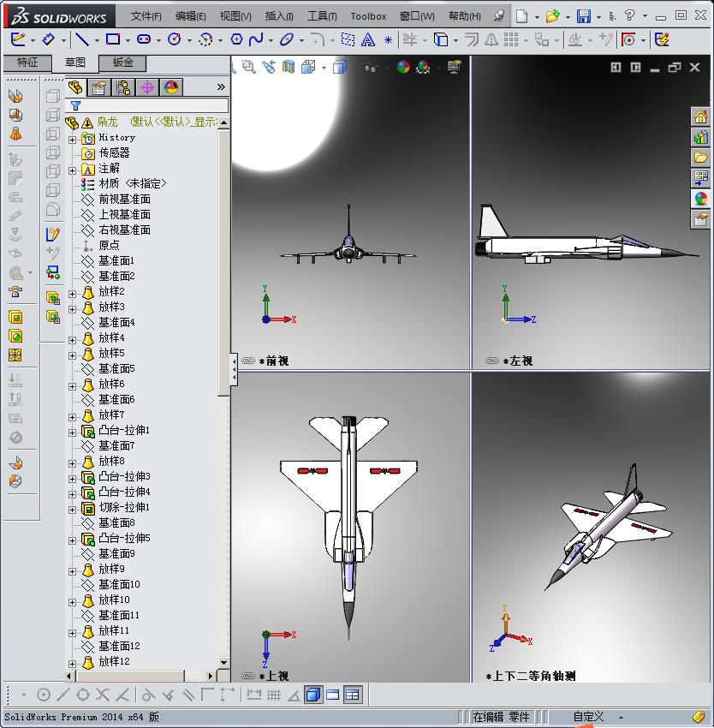Expand the 放样2 feature

point(73,294)
